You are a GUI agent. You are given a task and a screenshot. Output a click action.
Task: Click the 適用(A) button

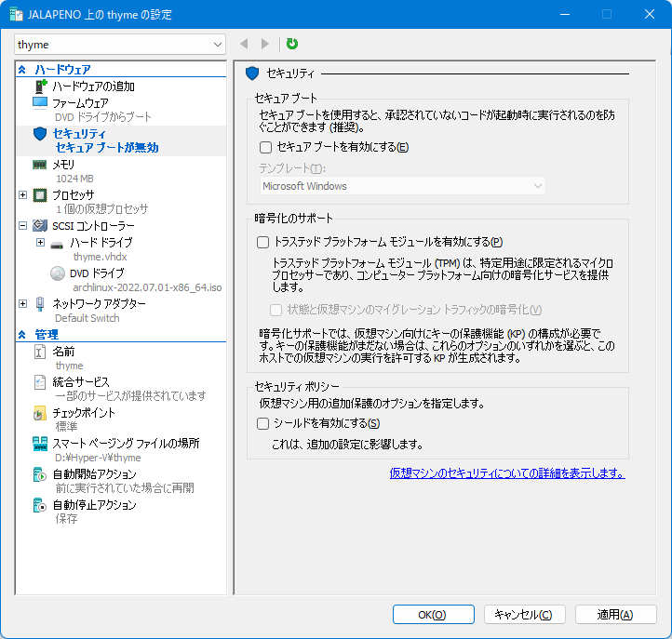tap(616, 615)
